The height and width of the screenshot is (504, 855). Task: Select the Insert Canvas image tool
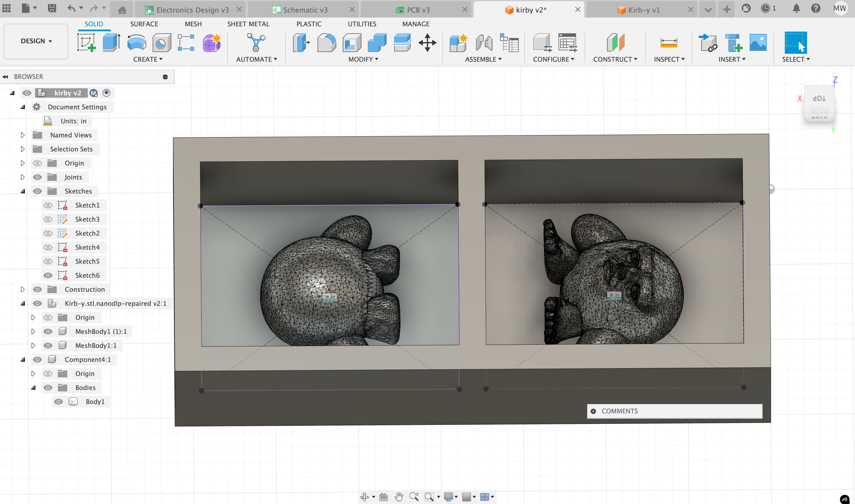(758, 43)
